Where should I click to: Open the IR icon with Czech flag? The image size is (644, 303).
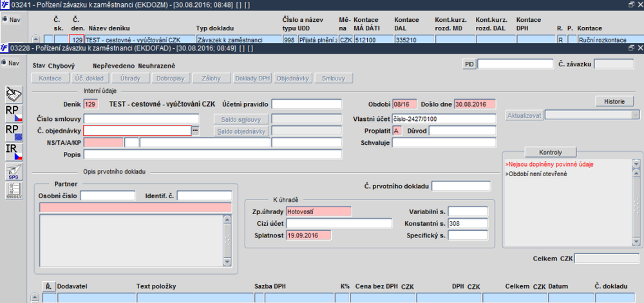14,152
